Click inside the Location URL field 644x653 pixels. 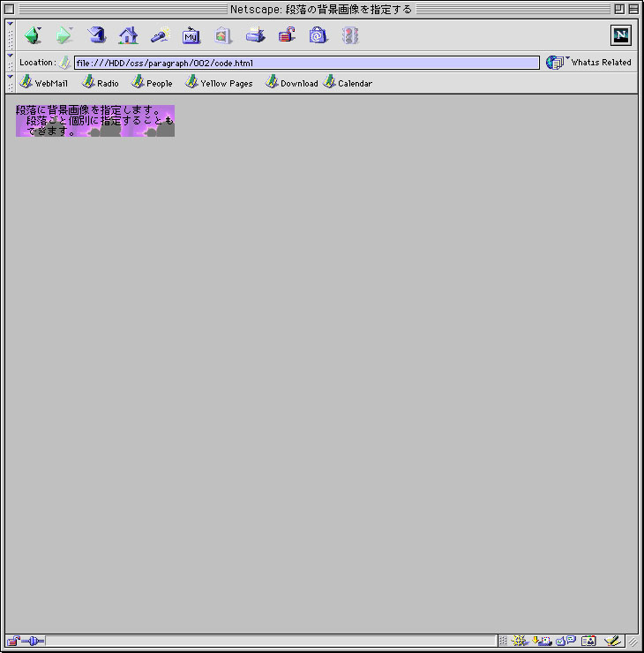[x=307, y=63]
